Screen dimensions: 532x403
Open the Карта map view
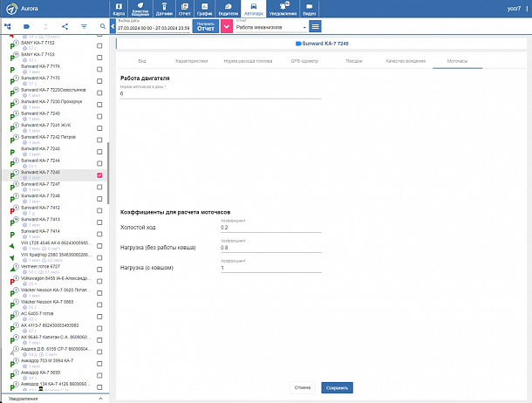tap(119, 9)
